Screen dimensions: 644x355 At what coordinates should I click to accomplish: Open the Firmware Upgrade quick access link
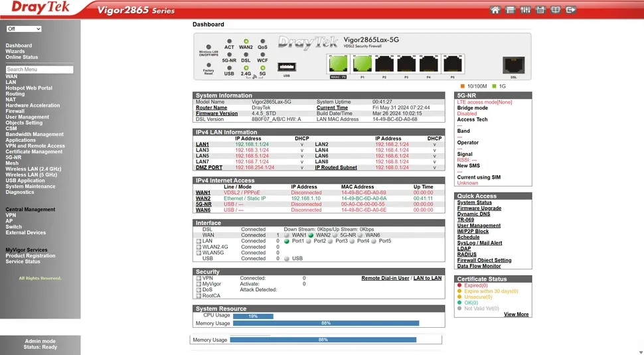[479, 208]
